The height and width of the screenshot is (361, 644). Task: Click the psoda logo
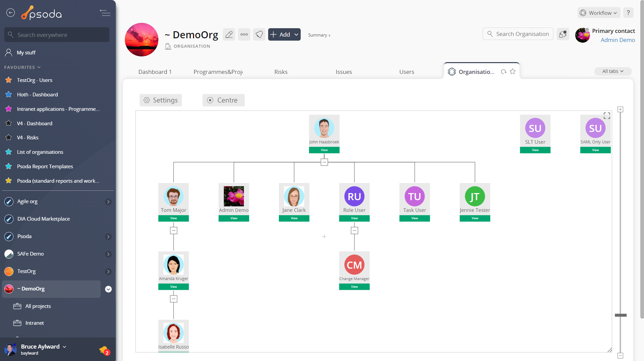42,13
